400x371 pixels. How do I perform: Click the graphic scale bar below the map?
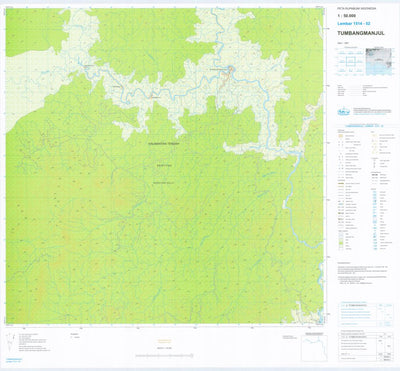(x=164, y=356)
